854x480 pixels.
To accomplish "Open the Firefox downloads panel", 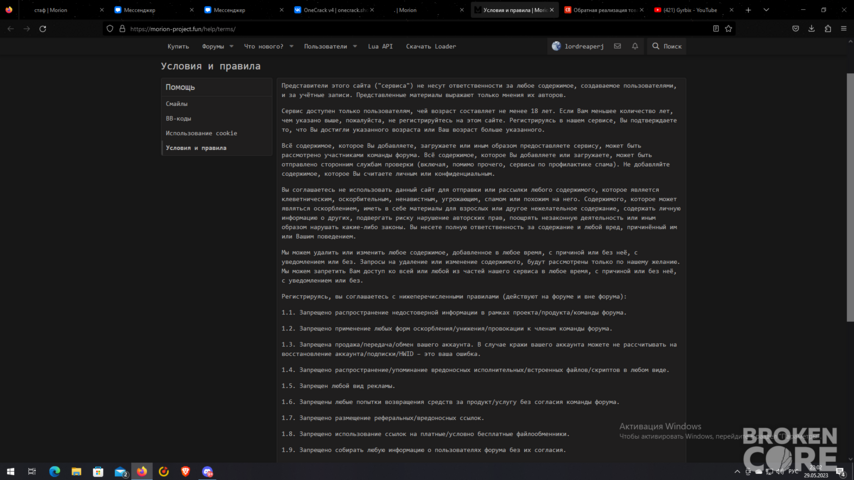I will pos(812,29).
